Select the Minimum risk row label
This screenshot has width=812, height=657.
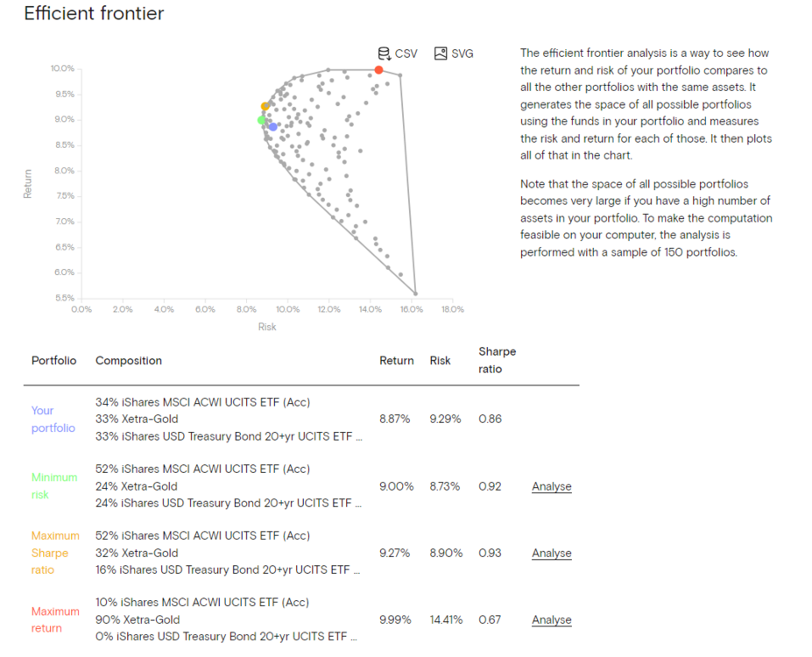(x=53, y=486)
